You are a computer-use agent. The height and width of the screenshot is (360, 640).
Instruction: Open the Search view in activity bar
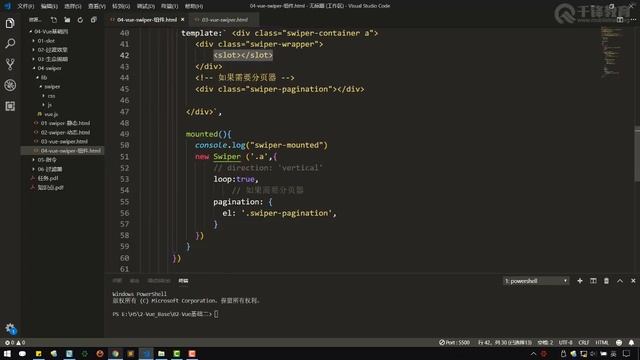[10, 43]
